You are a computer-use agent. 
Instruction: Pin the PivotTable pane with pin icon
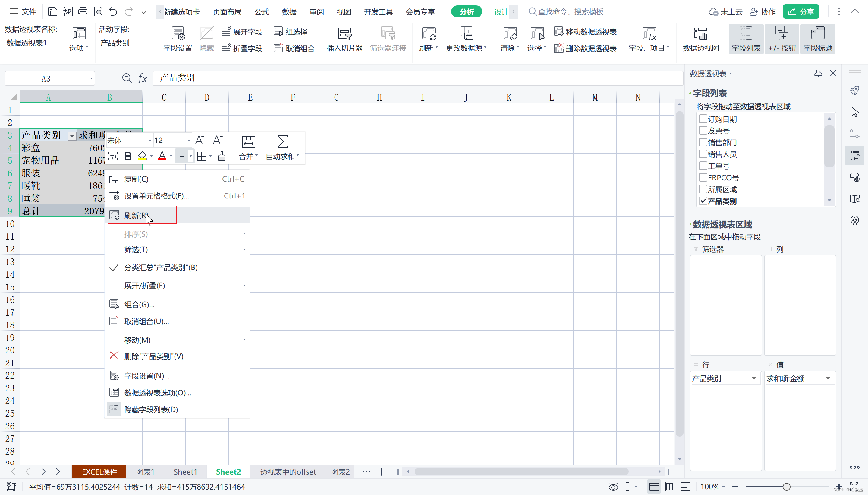pyautogui.click(x=818, y=73)
